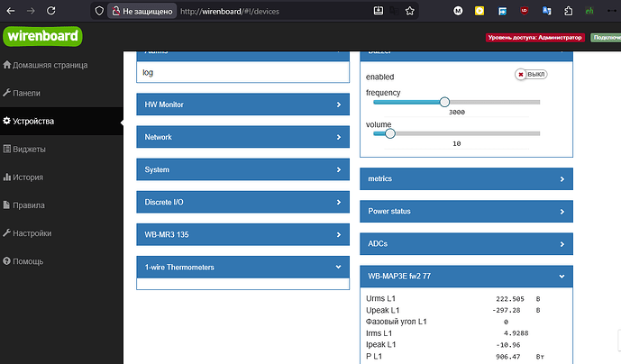Click the Wirenboard logo

[42, 37]
